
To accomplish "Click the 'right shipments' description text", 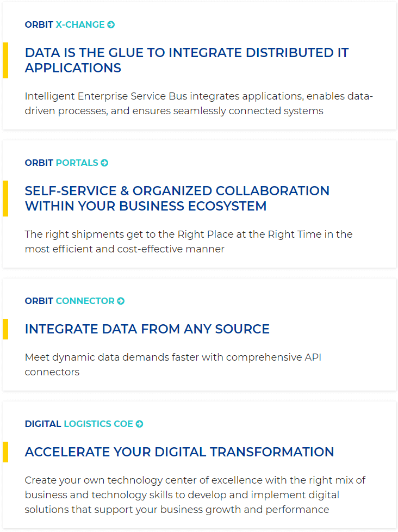I will pos(189,242).
